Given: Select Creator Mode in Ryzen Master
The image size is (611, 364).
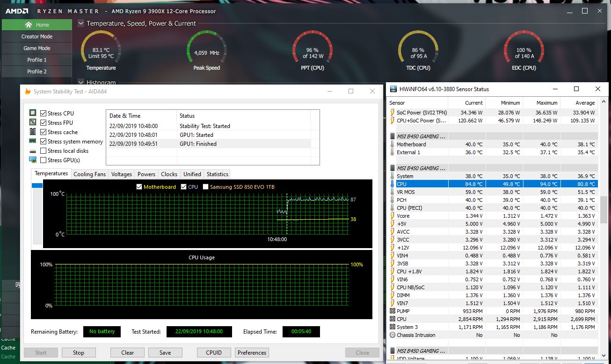Looking at the screenshot, I should [x=37, y=36].
